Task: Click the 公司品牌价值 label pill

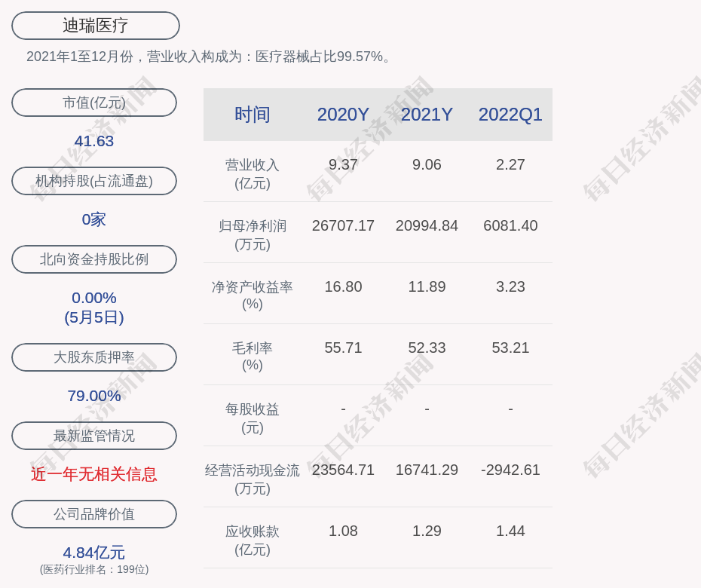Action: tap(94, 514)
